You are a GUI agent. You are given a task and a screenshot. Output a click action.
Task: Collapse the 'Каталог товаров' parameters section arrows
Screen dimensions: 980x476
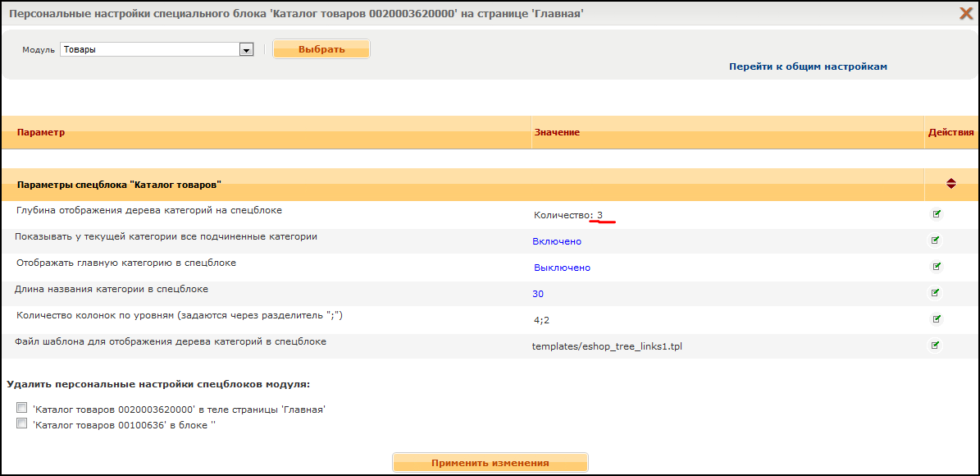point(950,184)
